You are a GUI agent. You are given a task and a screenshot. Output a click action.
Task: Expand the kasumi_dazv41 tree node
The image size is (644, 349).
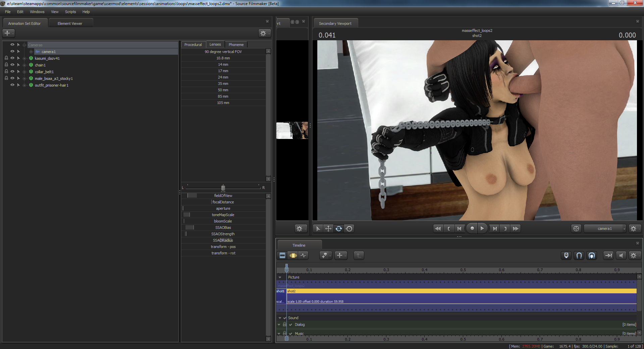[24, 58]
